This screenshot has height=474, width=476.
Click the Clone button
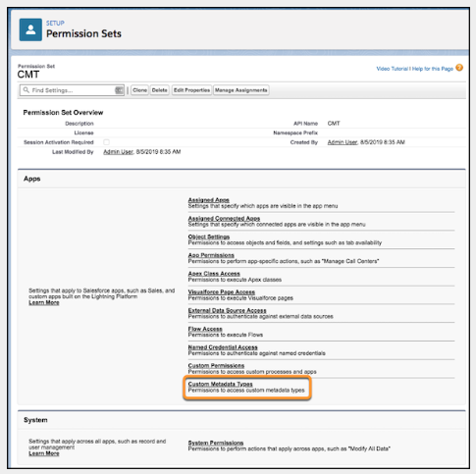click(x=140, y=90)
